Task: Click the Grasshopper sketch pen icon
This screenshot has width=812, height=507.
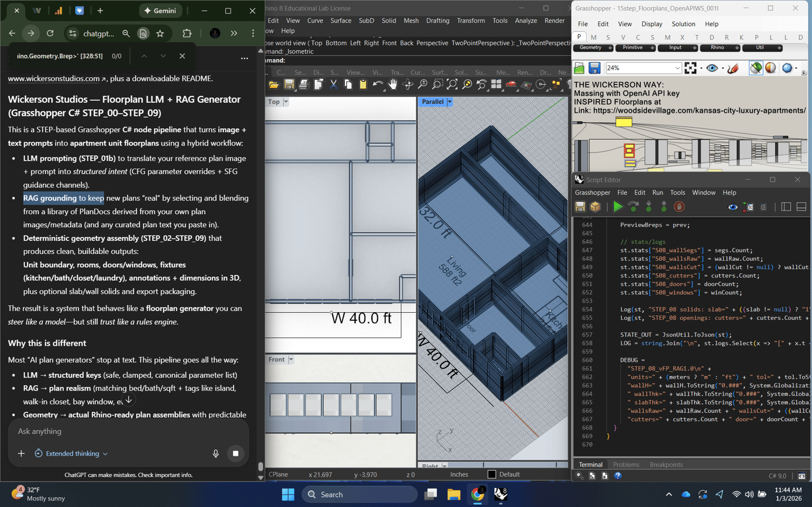Action: point(733,68)
